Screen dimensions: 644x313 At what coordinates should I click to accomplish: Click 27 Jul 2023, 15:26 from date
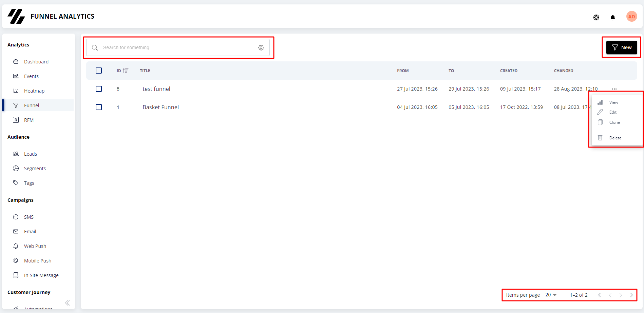point(417,89)
